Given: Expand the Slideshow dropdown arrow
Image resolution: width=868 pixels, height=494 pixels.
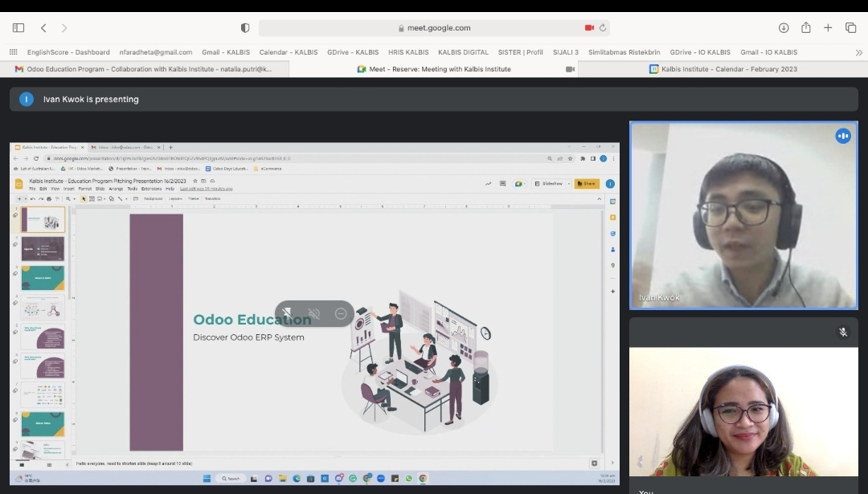Looking at the screenshot, I should click(x=568, y=184).
